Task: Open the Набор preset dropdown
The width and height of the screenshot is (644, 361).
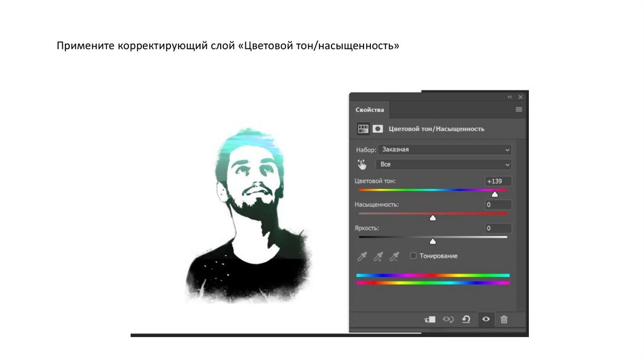Action: [445, 150]
